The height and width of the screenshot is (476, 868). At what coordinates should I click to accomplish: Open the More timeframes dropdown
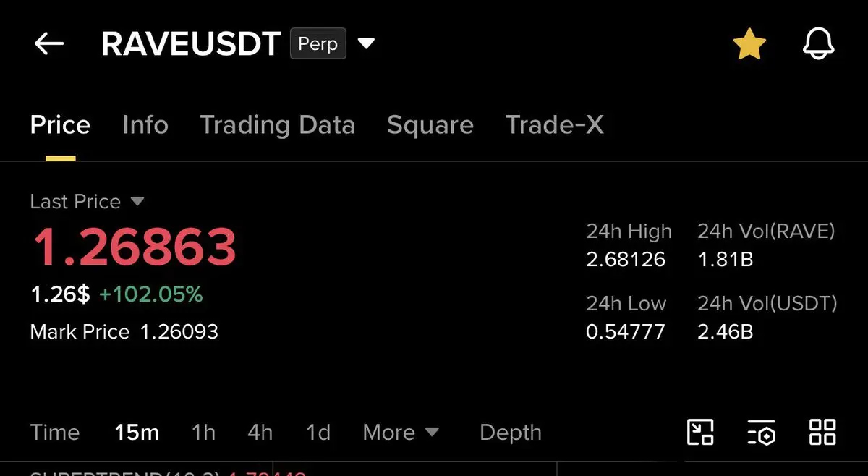(x=401, y=433)
